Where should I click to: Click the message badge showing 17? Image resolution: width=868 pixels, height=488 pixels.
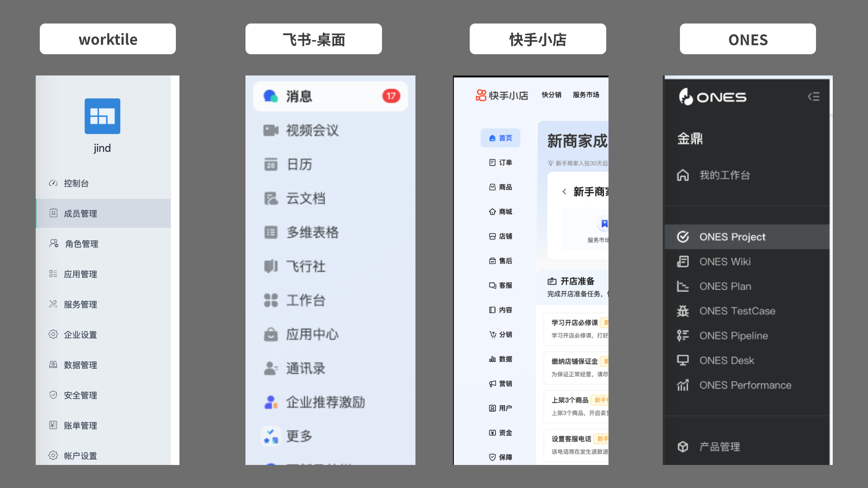[391, 96]
